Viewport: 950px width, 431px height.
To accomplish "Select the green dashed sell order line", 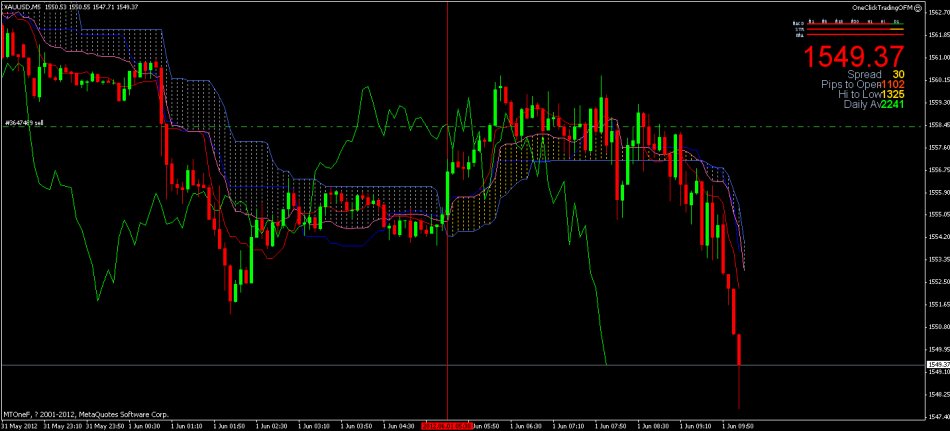I will (x=300, y=127).
